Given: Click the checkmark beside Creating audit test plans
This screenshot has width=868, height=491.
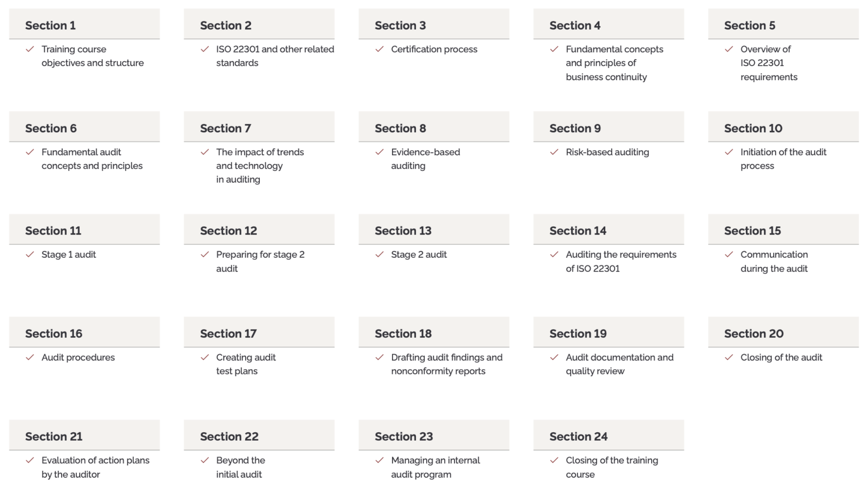Looking at the screenshot, I should tap(205, 358).
